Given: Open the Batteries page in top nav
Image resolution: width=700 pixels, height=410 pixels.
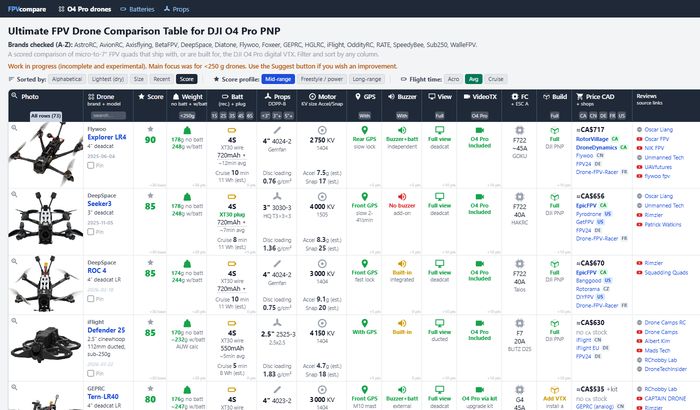Looking at the screenshot, I should click(137, 9).
